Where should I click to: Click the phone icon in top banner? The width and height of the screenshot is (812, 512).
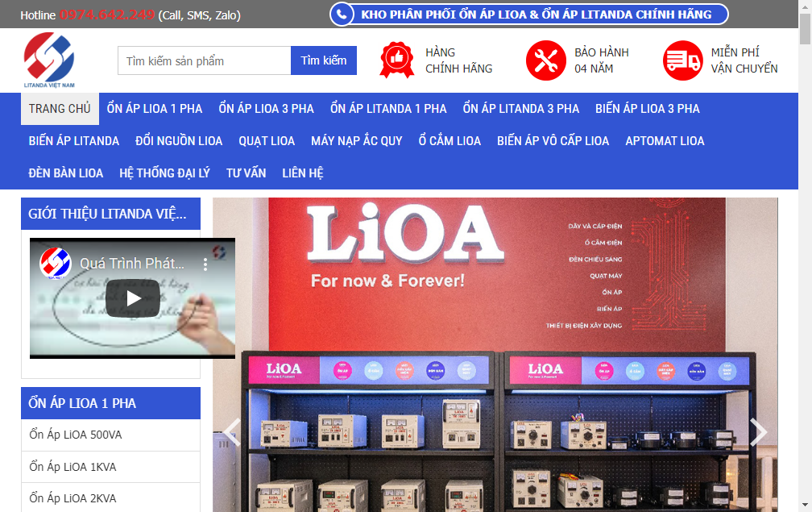(x=342, y=15)
